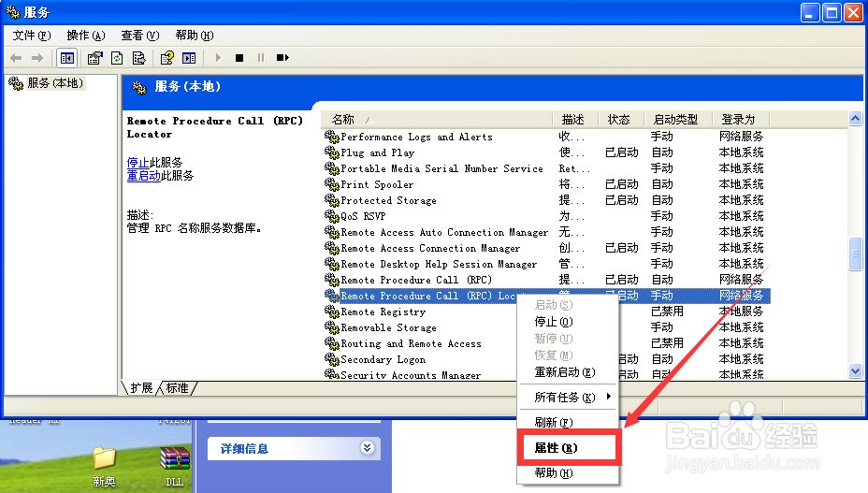This screenshot has width=868, height=493.
Task: Click gear icon beside Protected Storage
Action: pyautogui.click(x=332, y=200)
